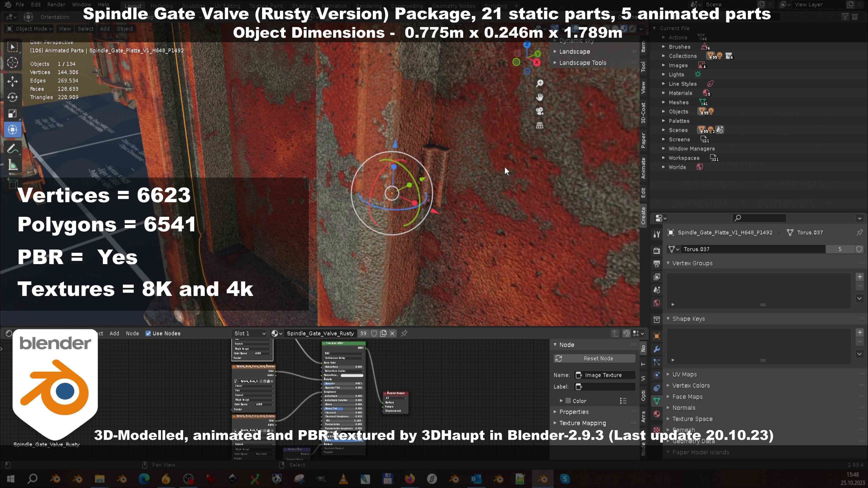Expand the Properties panel in node sidebar
This screenshot has height=488, width=868.
(574, 412)
